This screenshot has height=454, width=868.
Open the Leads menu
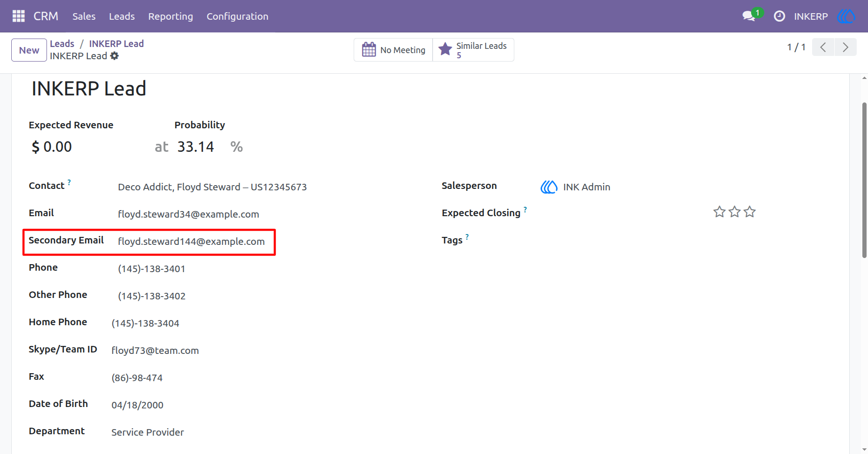point(122,16)
